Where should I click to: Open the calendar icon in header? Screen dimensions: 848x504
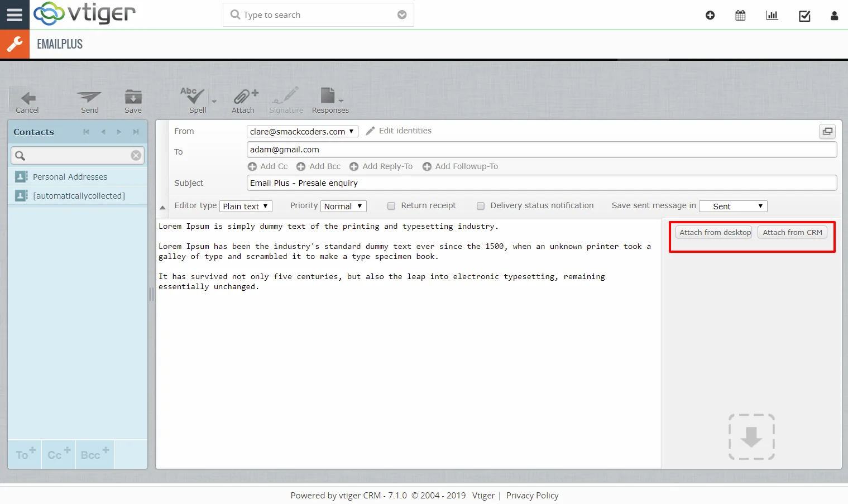(740, 16)
